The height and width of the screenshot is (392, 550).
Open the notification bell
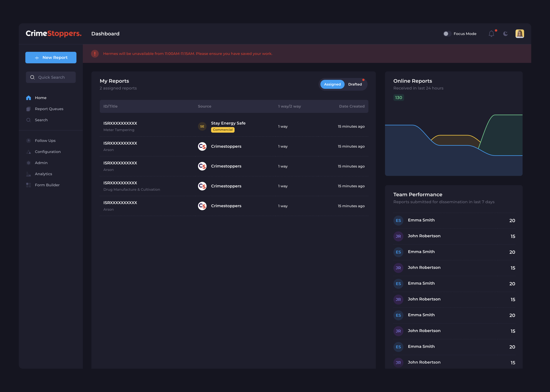491,34
